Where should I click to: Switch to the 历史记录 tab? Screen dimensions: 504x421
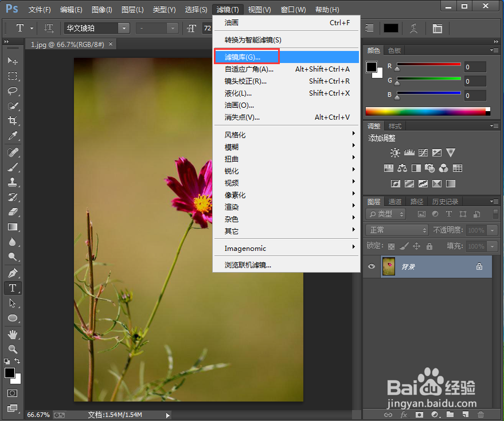(445, 202)
